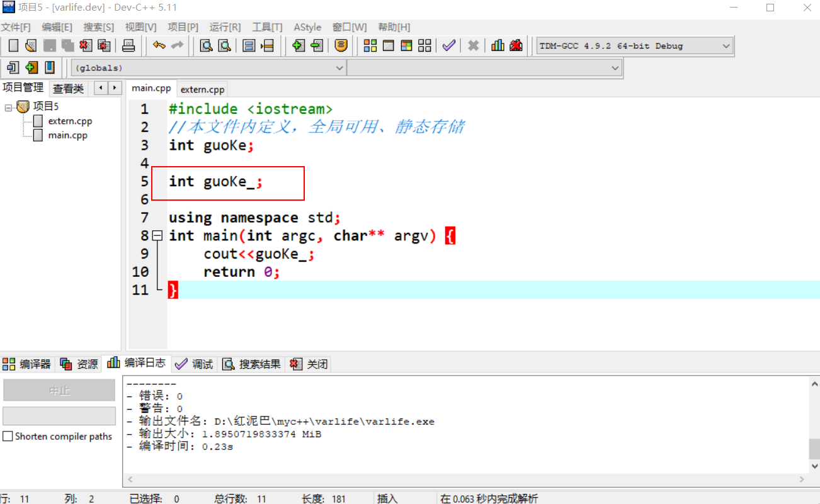Click the Syntax check checkmark icon

448,45
